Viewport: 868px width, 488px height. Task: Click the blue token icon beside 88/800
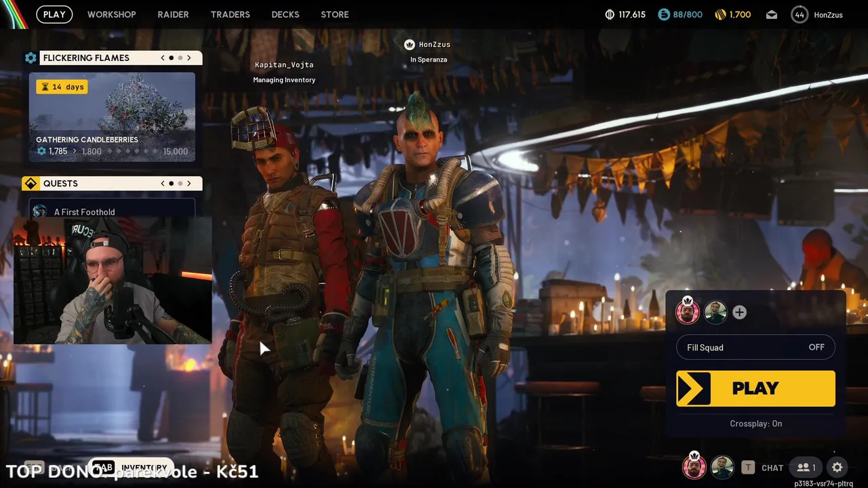pos(664,14)
